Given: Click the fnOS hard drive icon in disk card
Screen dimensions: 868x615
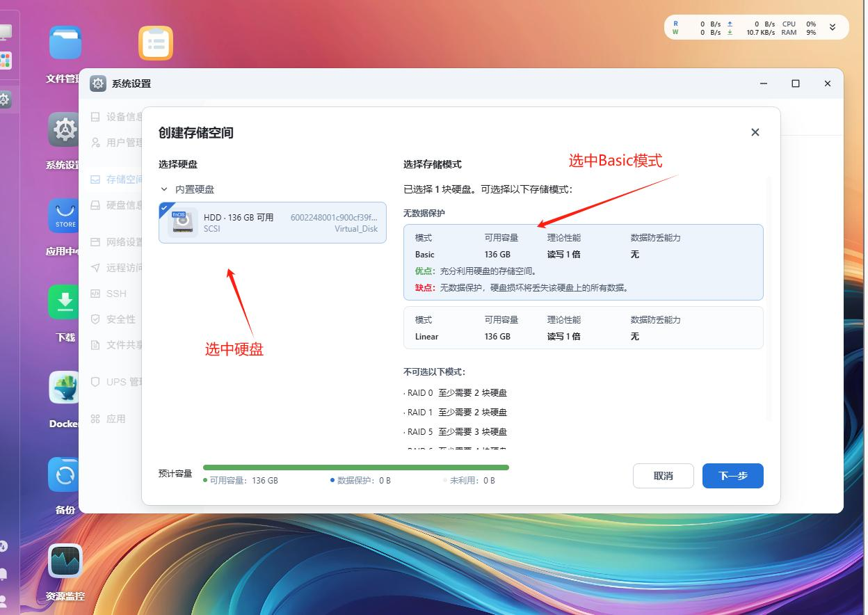Looking at the screenshot, I should pos(182,223).
